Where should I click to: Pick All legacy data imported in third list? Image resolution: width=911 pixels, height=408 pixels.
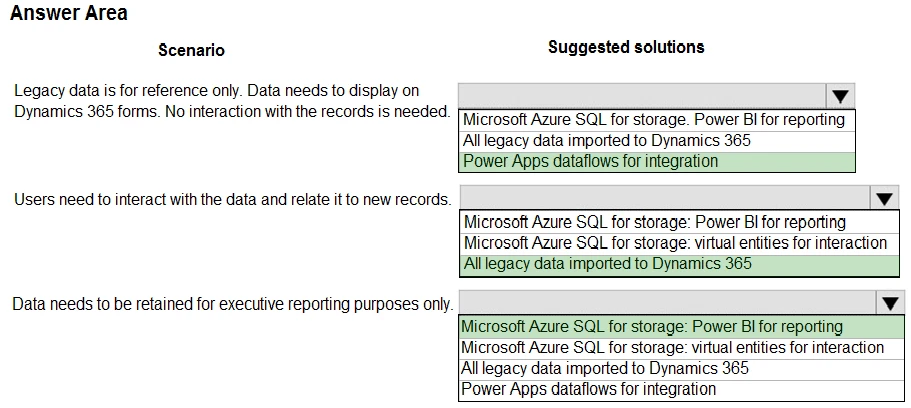(604, 368)
